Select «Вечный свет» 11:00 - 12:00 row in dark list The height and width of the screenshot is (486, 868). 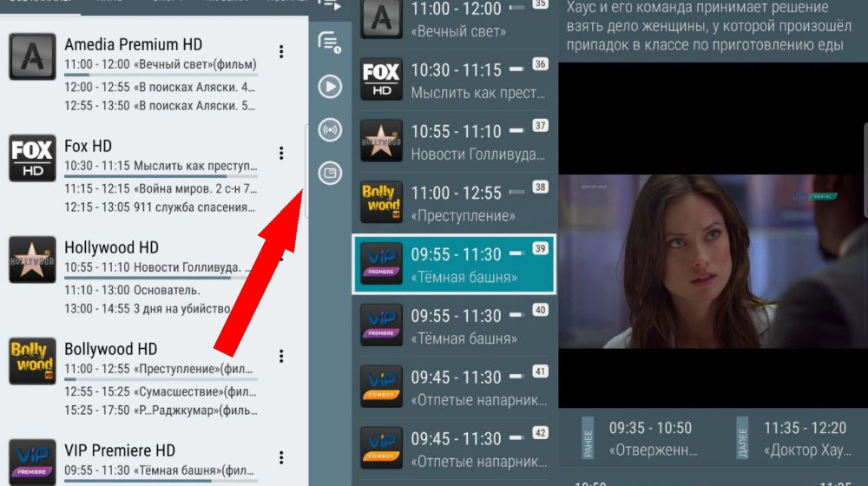(x=454, y=23)
